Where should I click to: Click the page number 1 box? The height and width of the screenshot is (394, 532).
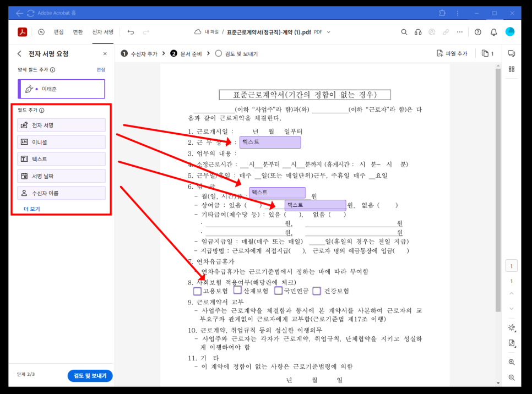(511, 266)
